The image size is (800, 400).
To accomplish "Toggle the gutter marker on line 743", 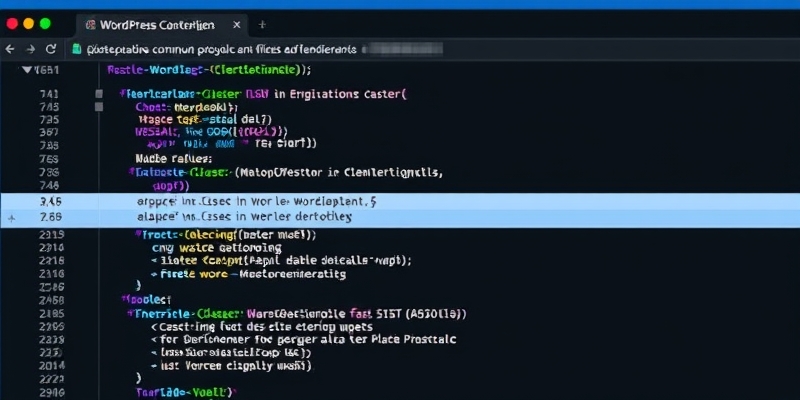I will [98, 106].
